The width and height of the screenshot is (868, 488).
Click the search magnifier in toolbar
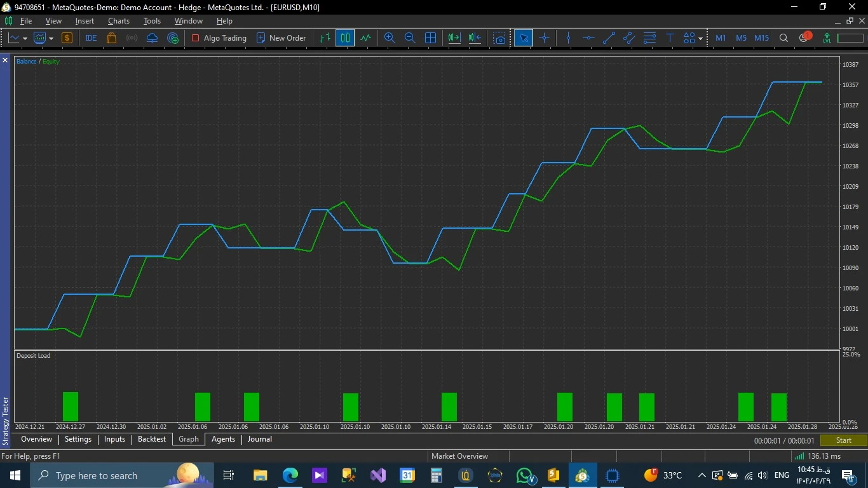click(783, 38)
